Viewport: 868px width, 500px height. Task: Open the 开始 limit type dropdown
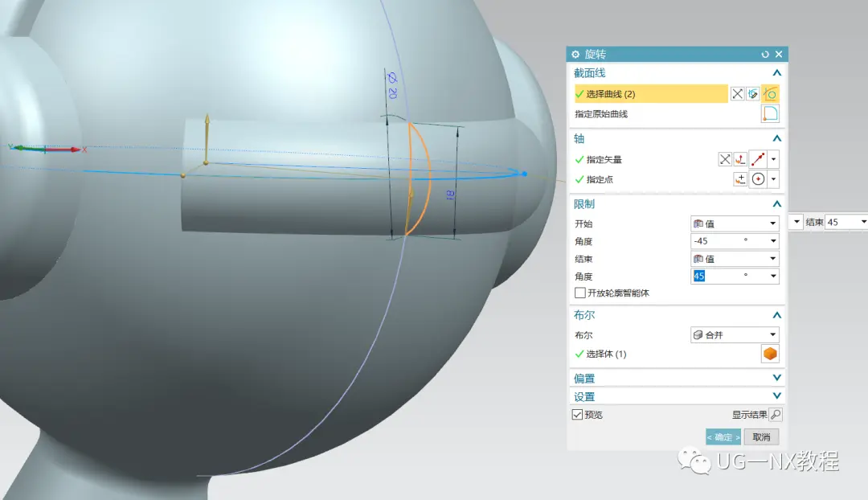pyautogui.click(x=735, y=223)
